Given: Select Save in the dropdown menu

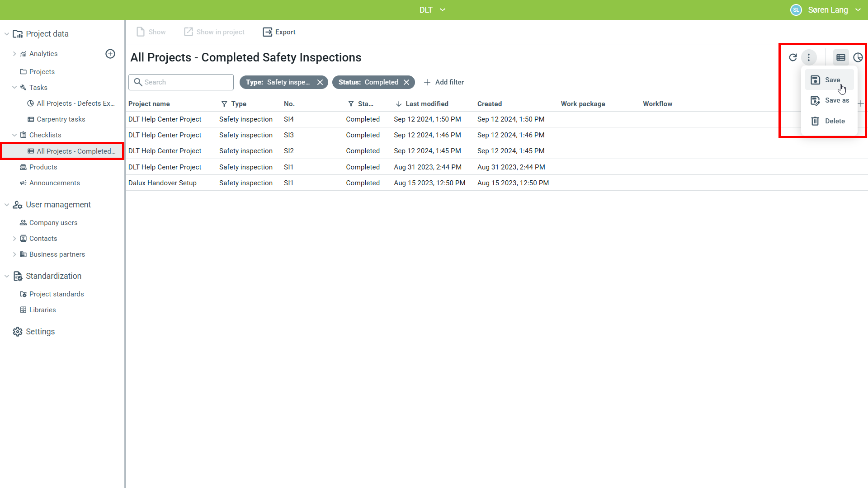Looking at the screenshot, I should 832,80.
